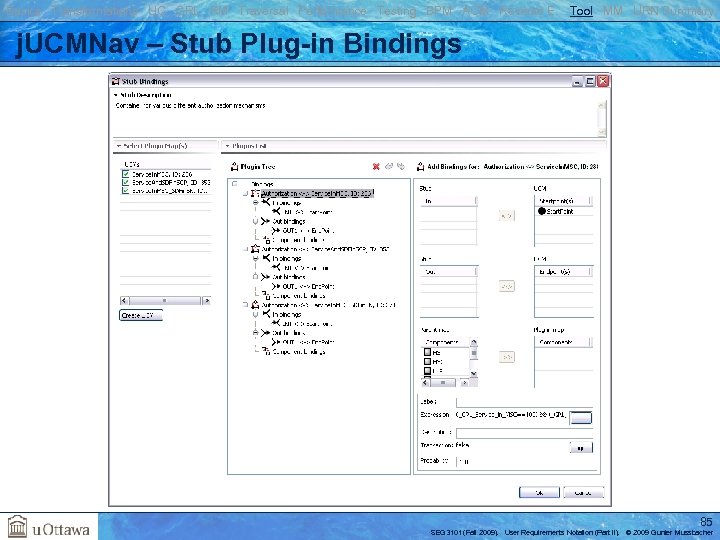Open the Traversal tab
The image size is (720, 540).
click(x=263, y=11)
